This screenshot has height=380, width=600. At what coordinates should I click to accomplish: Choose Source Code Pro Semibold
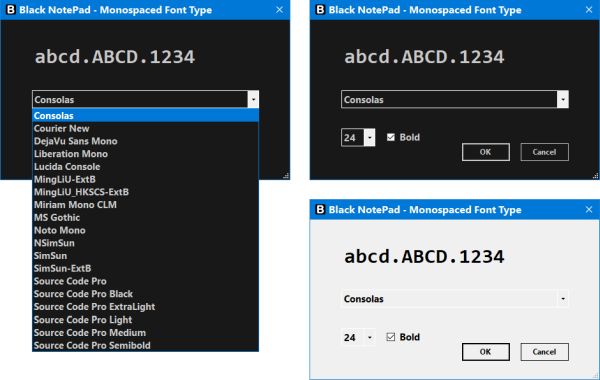[x=145, y=345]
